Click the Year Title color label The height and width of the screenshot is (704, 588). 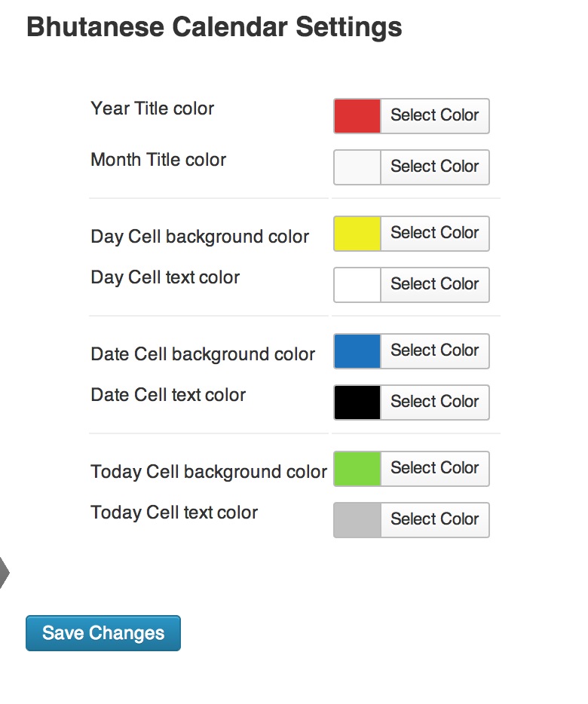152,109
